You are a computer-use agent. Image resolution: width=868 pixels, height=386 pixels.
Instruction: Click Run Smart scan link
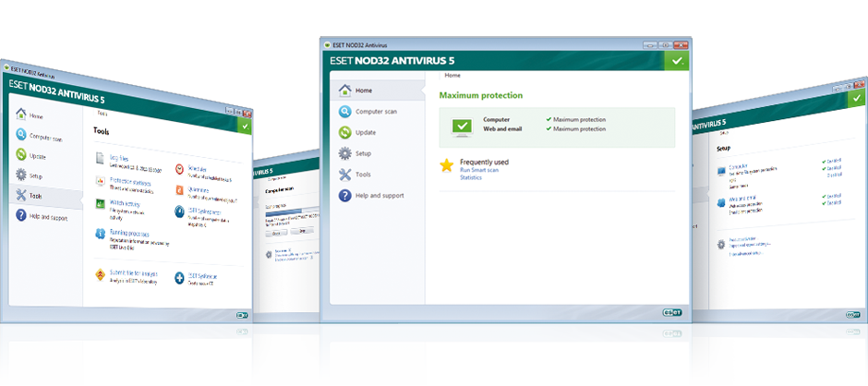(479, 170)
